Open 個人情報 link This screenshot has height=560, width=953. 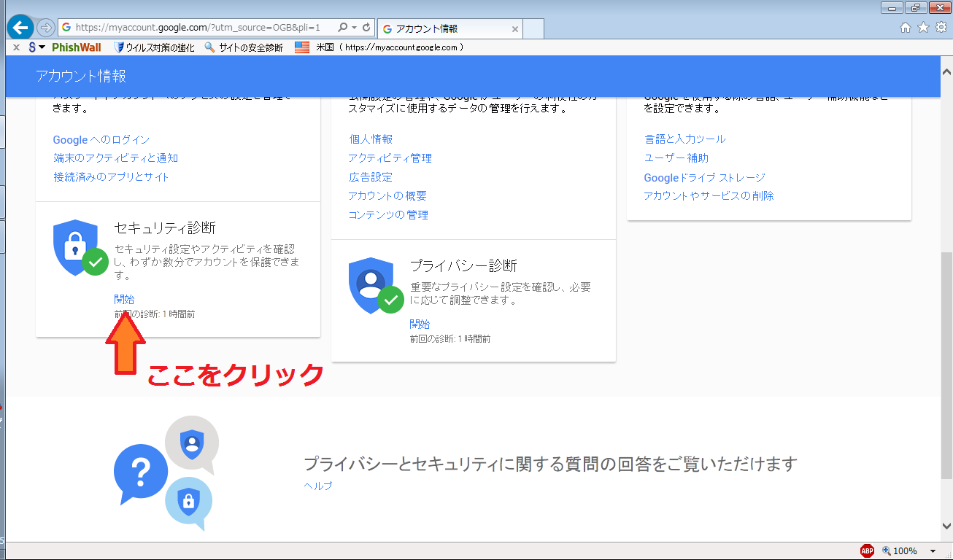371,139
